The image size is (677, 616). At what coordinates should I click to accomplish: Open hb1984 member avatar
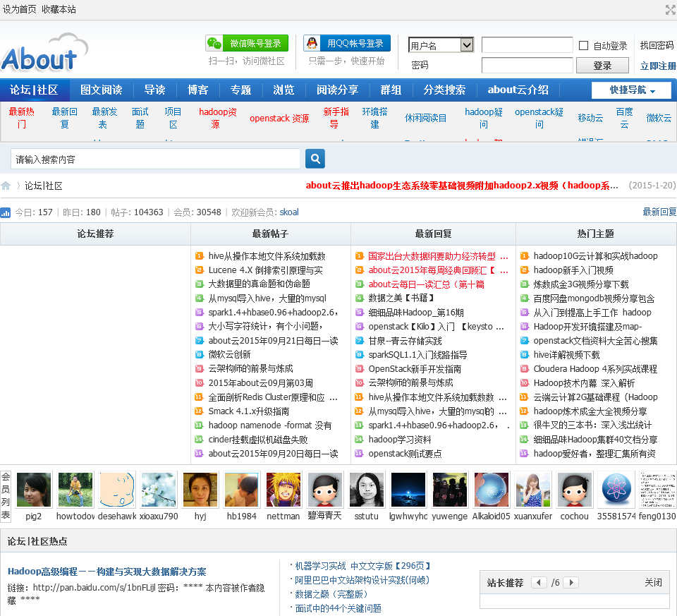(241, 490)
